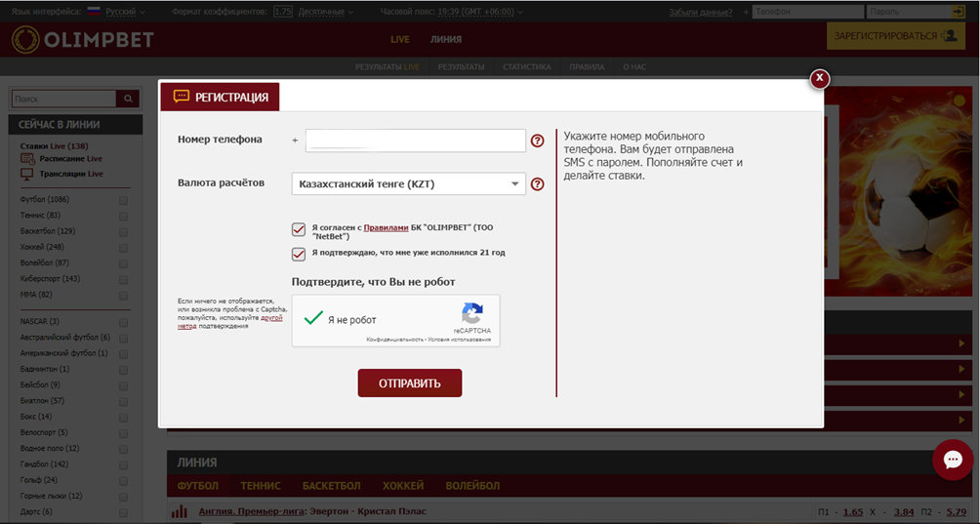Open the live chat bubble icon
980x524 pixels.
pos(952,460)
